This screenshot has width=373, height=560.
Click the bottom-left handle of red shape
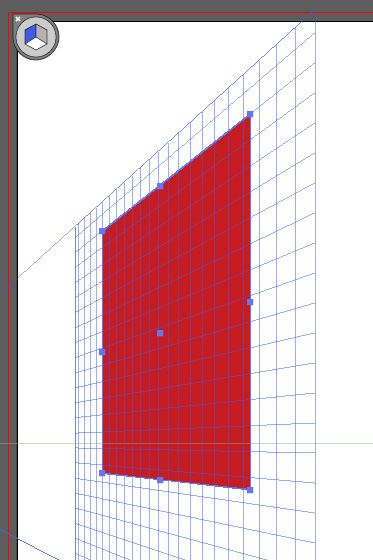point(102,473)
